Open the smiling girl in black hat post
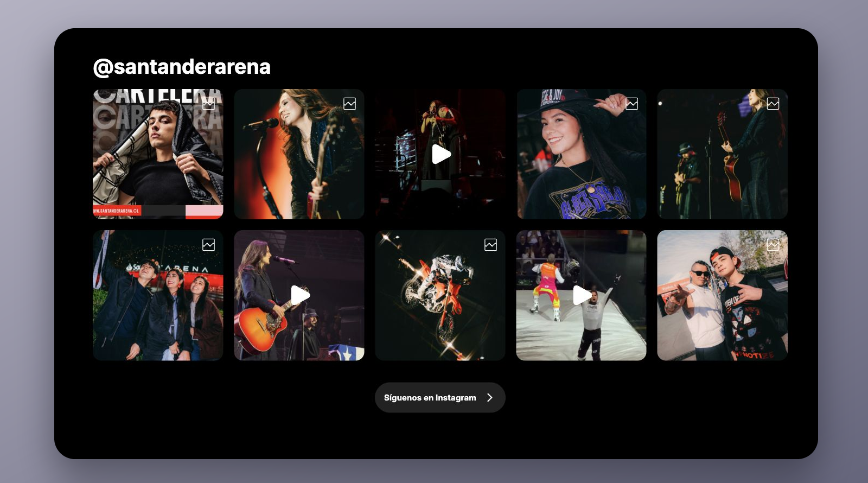 coord(581,154)
